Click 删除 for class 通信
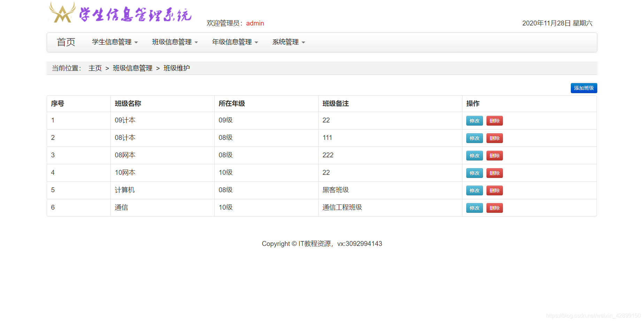 coord(495,208)
